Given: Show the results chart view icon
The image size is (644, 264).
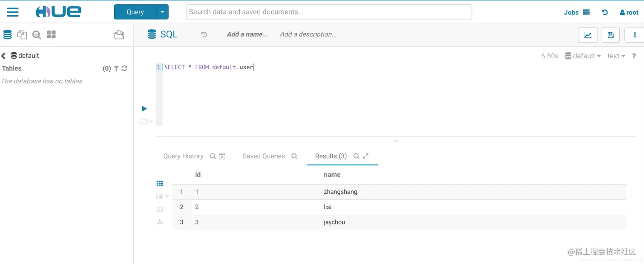Looking at the screenshot, I should click(x=160, y=196).
